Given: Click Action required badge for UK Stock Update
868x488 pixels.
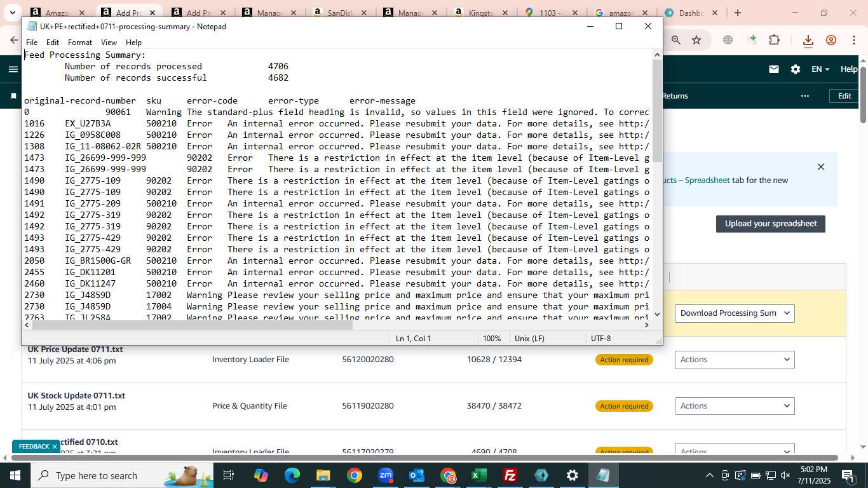Looking at the screenshot, I should 624,406.
